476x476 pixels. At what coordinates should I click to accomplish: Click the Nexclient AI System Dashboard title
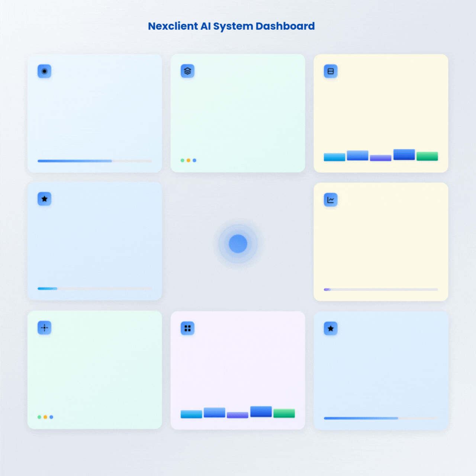pyautogui.click(x=231, y=26)
